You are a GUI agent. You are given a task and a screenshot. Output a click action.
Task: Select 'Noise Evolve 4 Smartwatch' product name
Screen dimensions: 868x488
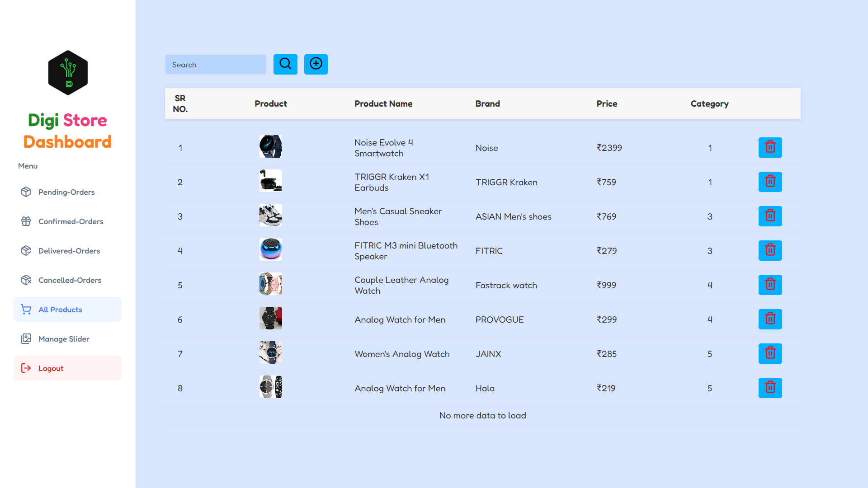pyautogui.click(x=384, y=148)
